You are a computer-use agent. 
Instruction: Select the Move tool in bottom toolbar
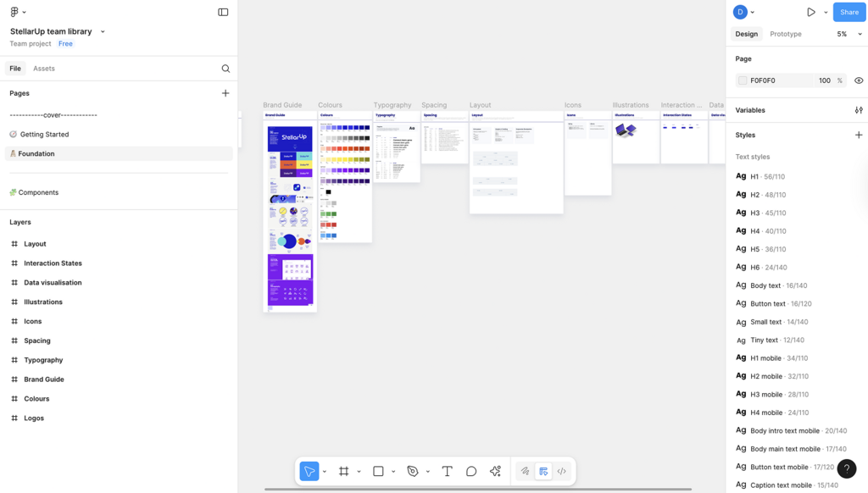pos(309,471)
